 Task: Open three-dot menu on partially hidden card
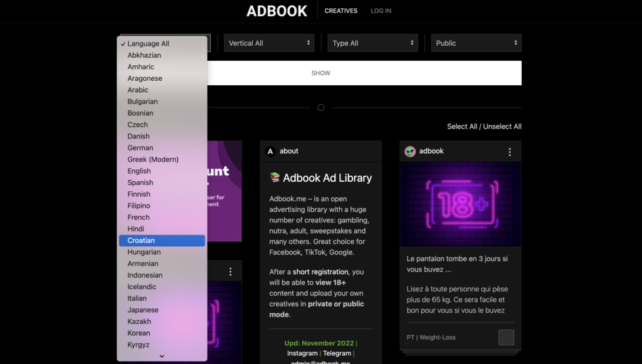pos(230,271)
